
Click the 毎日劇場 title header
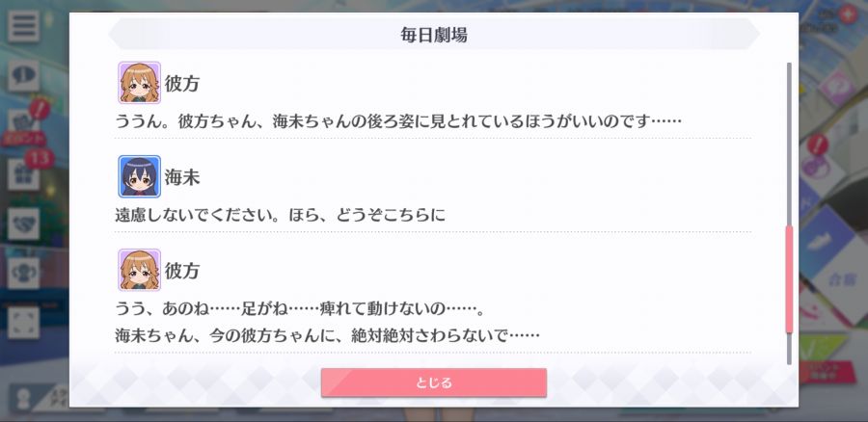[433, 35]
